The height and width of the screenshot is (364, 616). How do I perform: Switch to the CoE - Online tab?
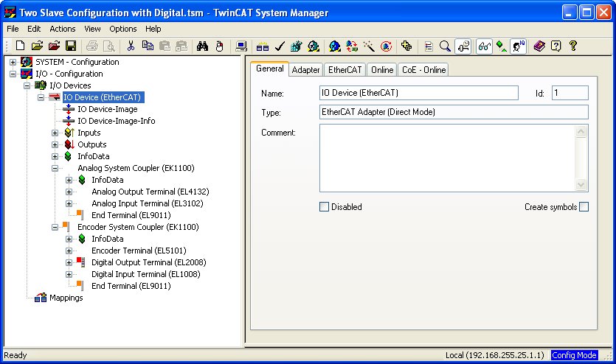[423, 70]
